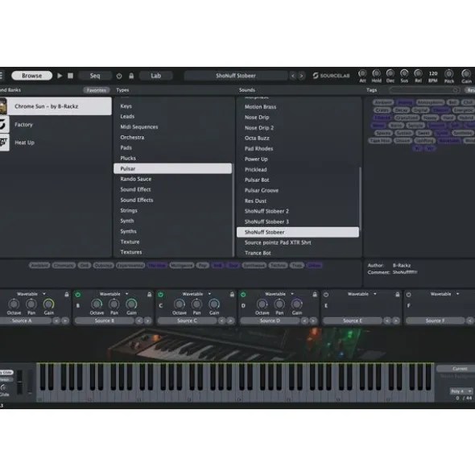
Task: Click the clock icon next to Seq
Action: point(119,76)
